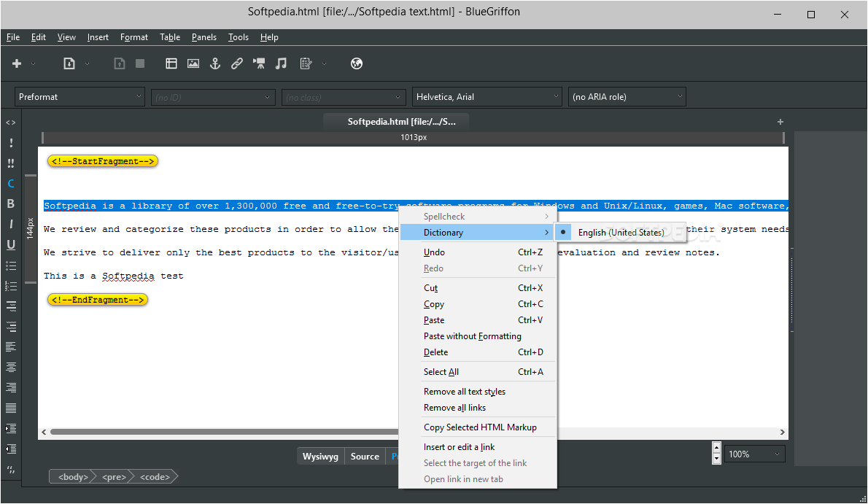Open the (no ID) dropdown
Viewport: 868px width, 504px height.
point(213,98)
